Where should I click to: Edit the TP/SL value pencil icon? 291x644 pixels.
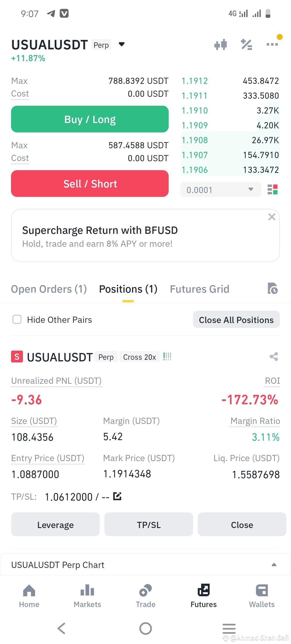tap(117, 496)
